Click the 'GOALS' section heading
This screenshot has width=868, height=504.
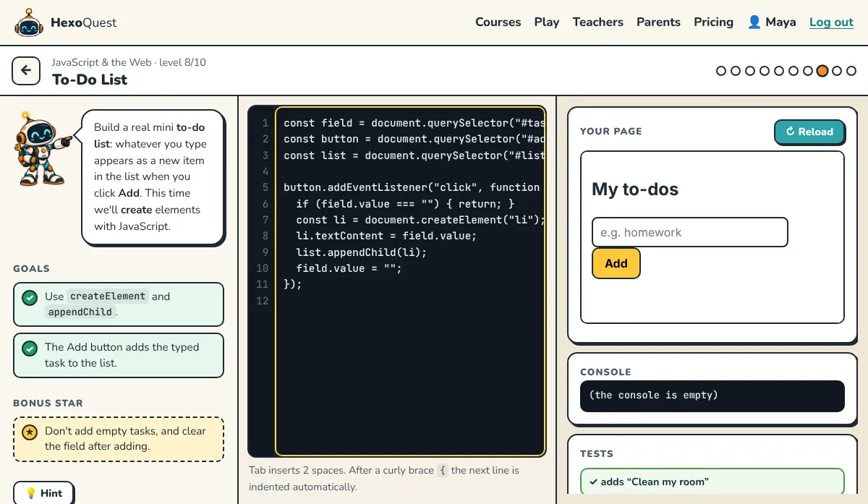[31, 268]
